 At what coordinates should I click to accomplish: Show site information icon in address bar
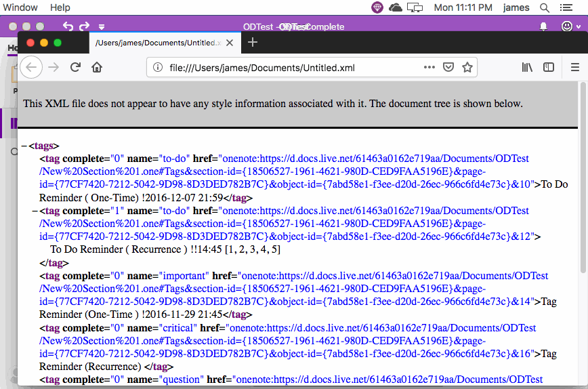[158, 68]
